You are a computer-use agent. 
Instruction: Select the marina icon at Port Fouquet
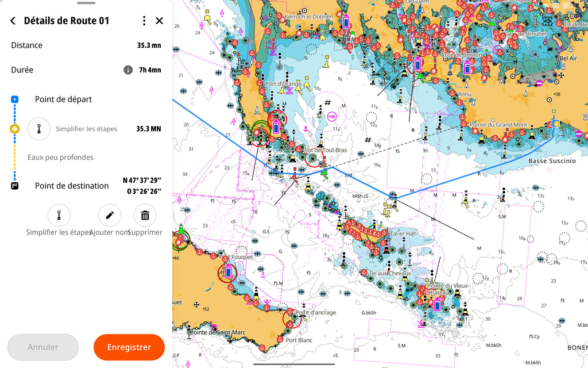tap(228, 271)
